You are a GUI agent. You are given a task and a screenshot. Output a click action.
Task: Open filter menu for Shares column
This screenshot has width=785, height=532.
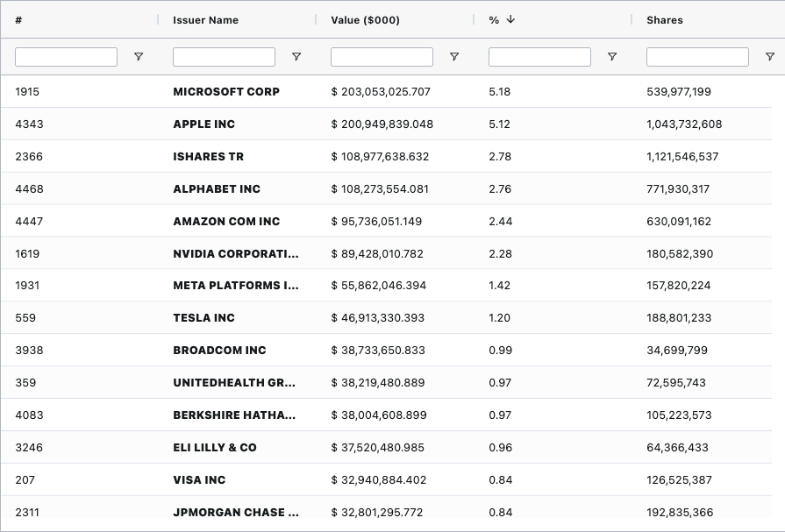pyautogui.click(x=770, y=57)
